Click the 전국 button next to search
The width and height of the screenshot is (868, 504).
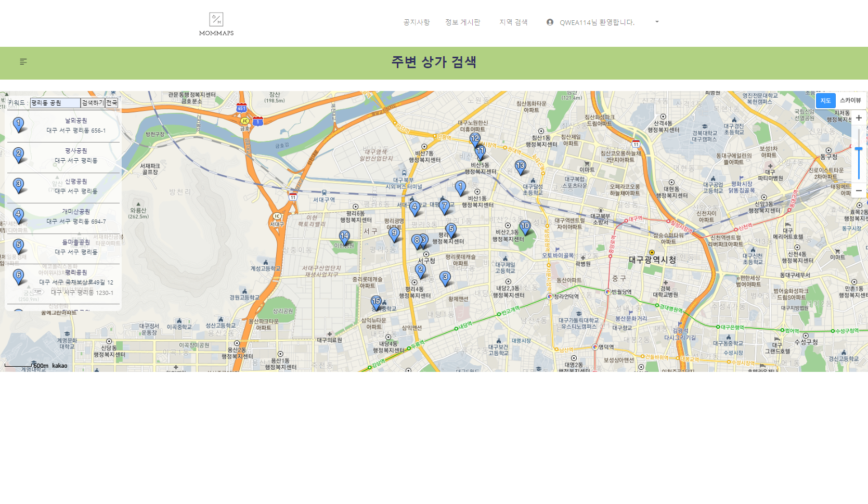[112, 103]
